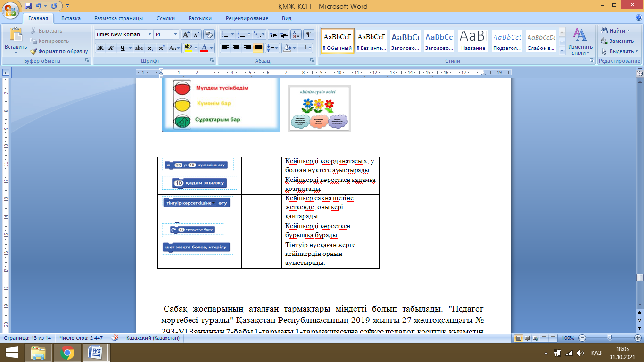
Task: Center the paragraph text
Action: pyautogui.click(x=236, y=48)
